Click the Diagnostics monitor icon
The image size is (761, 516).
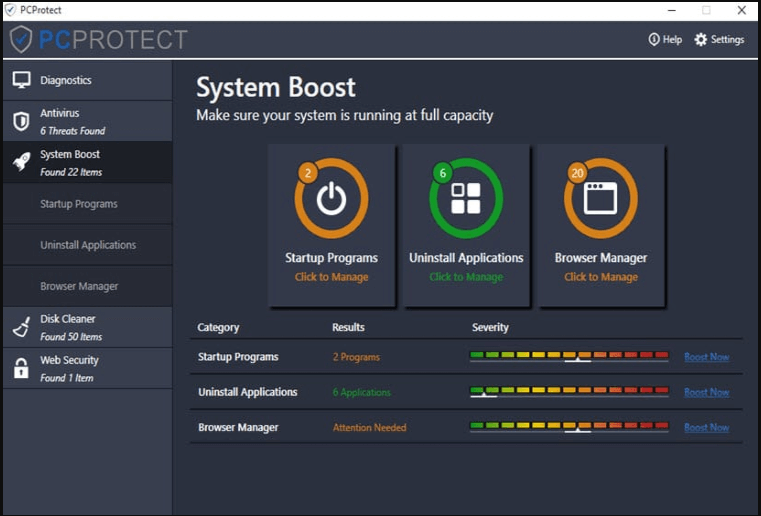point(21,80)
